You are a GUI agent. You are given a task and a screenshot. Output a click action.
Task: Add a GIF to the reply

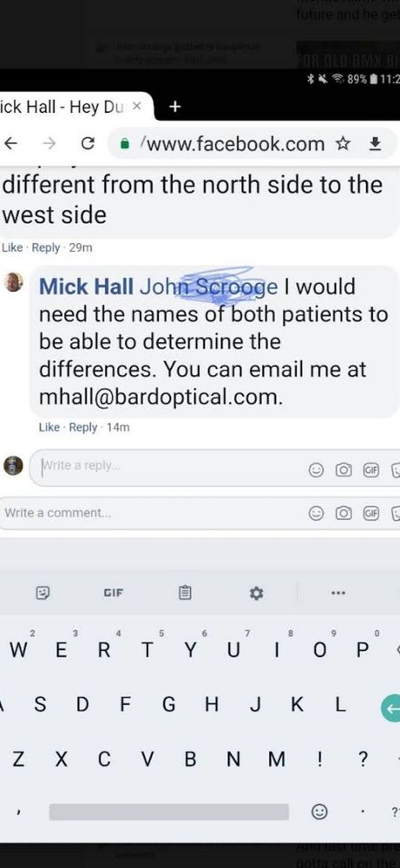coord(370,470)
